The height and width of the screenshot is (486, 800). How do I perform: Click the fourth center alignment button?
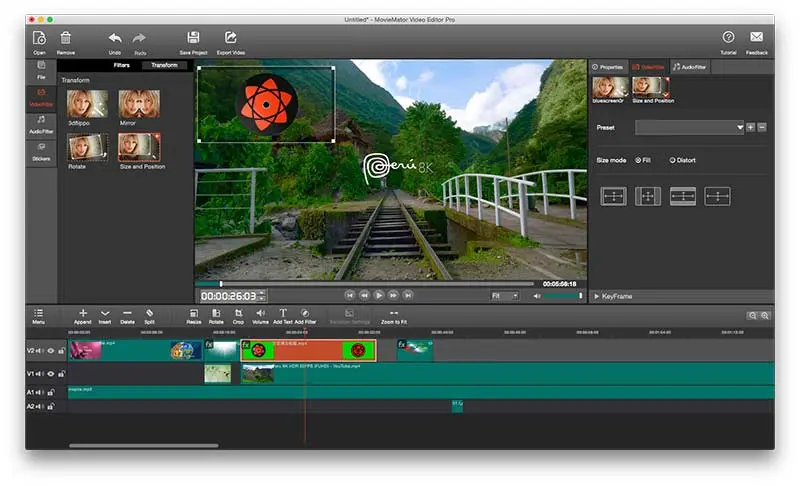(x=717, y=196)
